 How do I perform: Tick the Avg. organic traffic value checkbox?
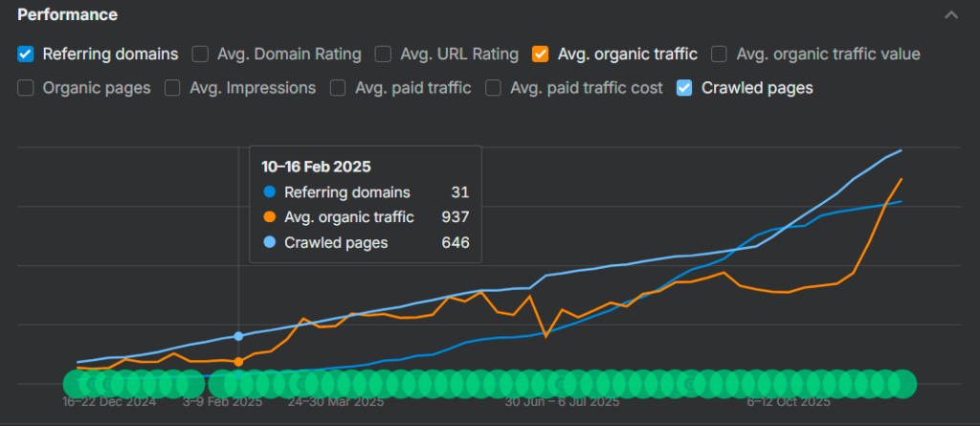(x=720, y=54)
